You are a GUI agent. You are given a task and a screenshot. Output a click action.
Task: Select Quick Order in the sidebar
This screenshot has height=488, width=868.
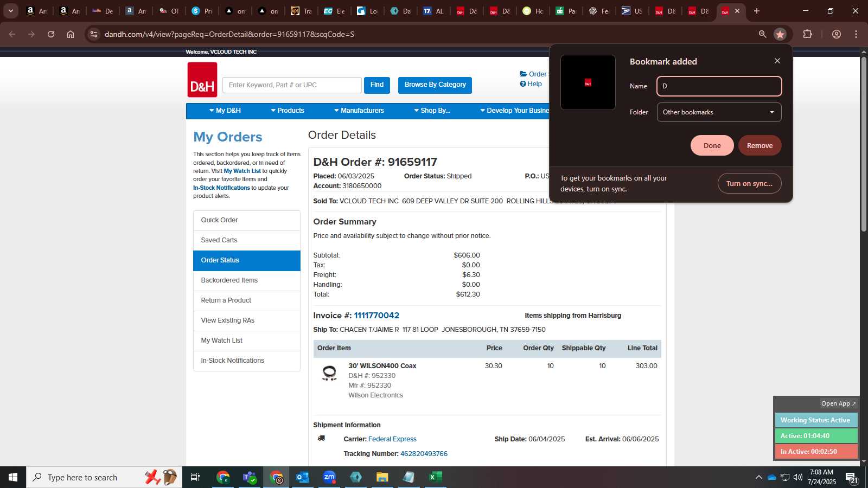coord(247,220)
